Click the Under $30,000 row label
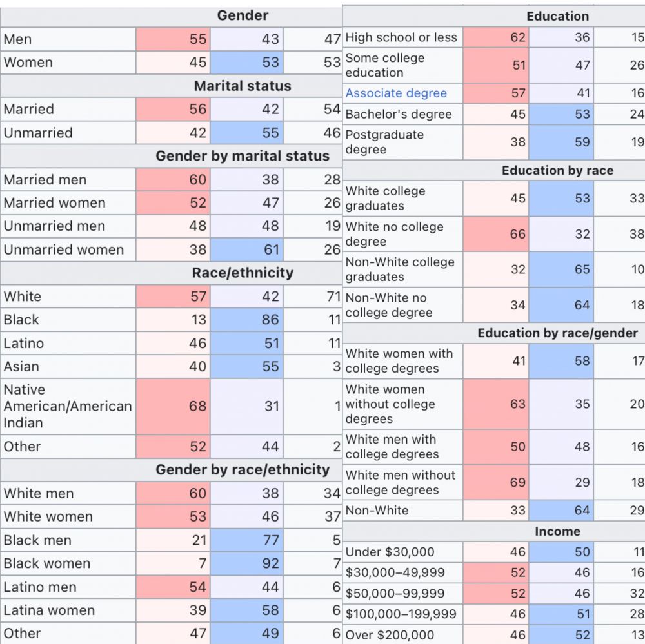 tap(390, 552)
